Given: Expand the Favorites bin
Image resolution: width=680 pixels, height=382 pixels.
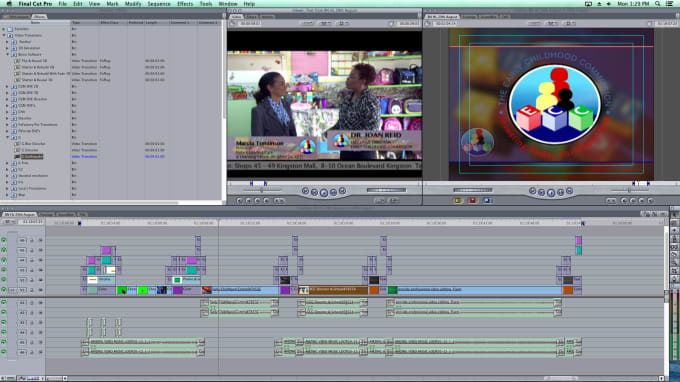Looking at the screenshot, I should [x=4, y=29].
